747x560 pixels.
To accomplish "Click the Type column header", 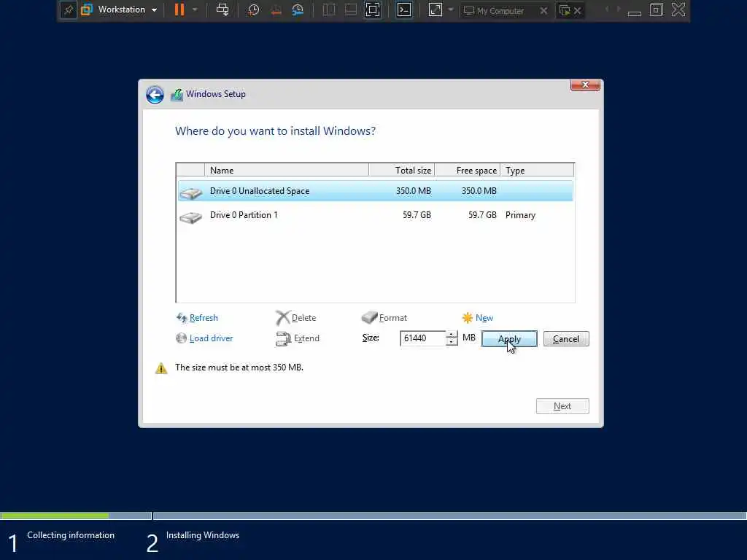I will [x=538, y=170].
